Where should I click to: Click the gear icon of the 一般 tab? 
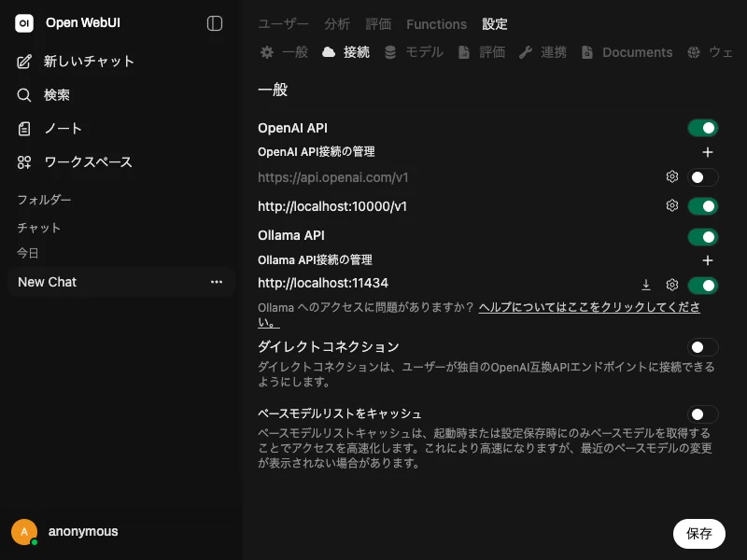tap(267, 52)
